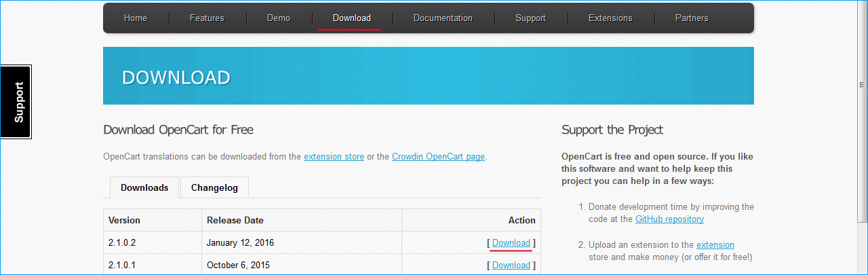Image resolution: width=868 pixels, height=275 pixels.
Task: Select the Downloads tab
Action: point(144,187)
